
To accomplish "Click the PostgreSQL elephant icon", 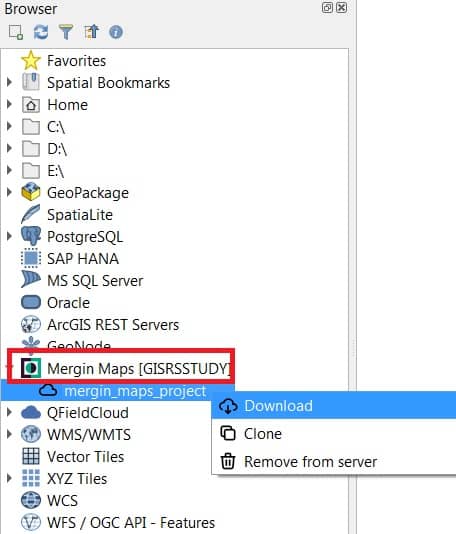I will pyautogui.click(x=31, y=236).
